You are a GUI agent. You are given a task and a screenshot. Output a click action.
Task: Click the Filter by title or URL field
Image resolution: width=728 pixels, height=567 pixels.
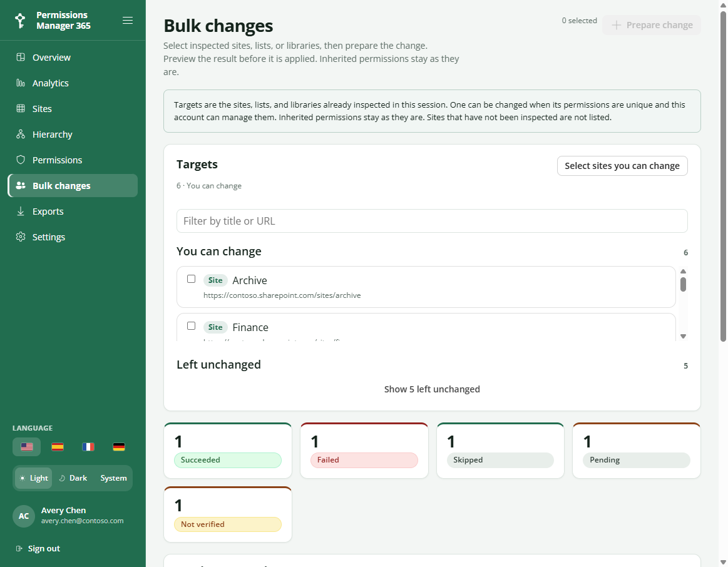[x=432, y=221]
